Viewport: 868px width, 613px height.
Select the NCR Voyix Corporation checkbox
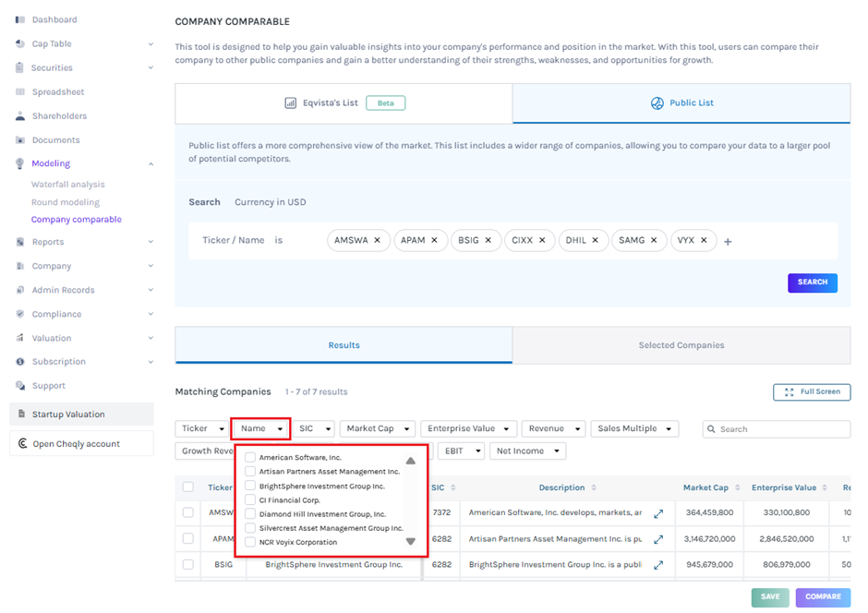click(250, 542)
